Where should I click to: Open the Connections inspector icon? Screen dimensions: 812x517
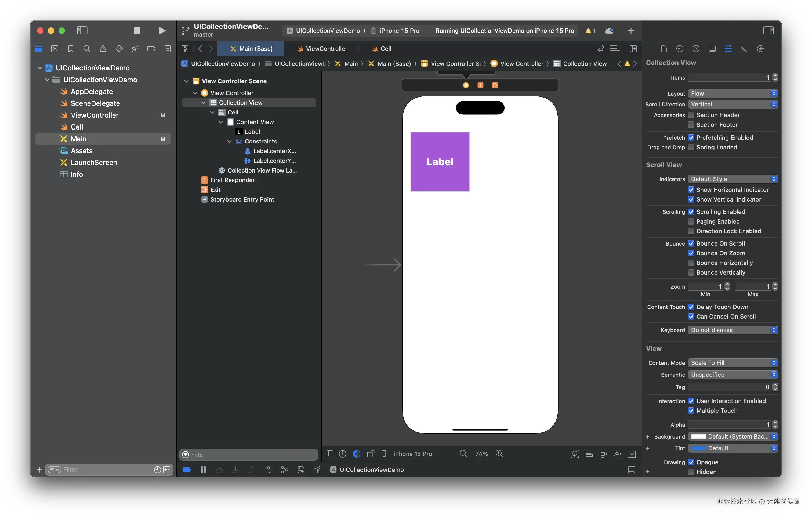coord(760,49)
